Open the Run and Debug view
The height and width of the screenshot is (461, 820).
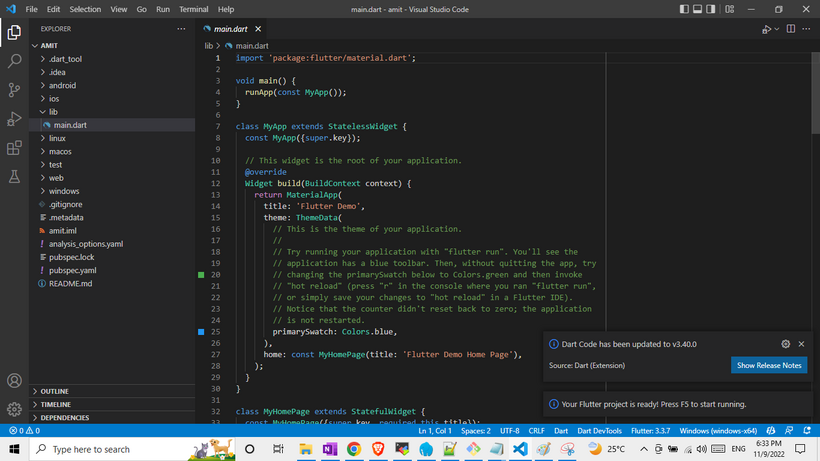(x=14, y=119)
